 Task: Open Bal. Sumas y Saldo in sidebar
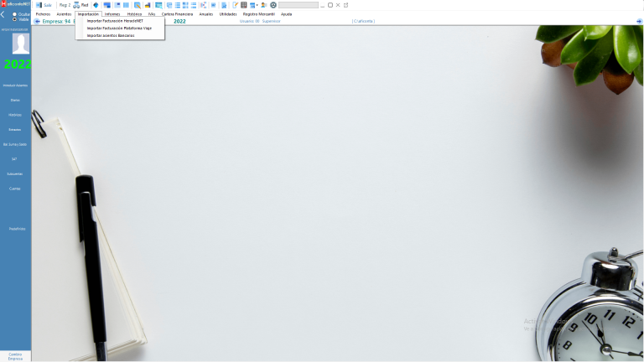(15, 144)
